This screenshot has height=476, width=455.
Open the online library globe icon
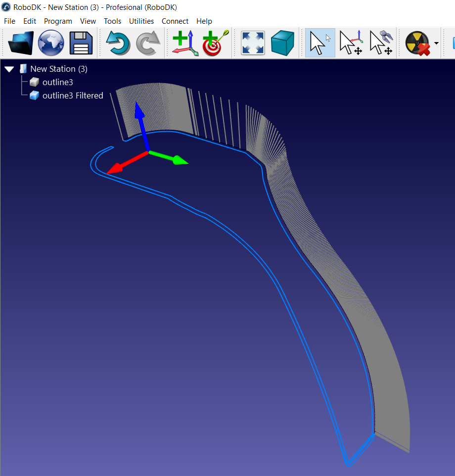tap(51, 43)
